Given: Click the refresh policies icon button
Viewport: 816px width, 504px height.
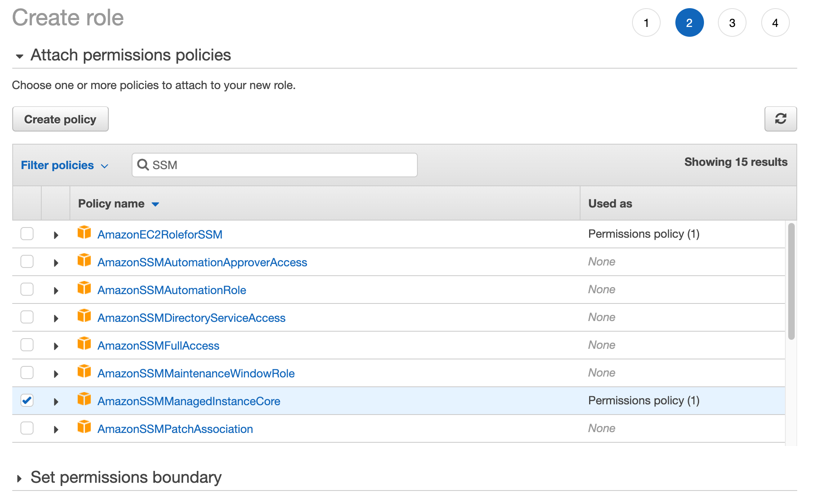Looking at the screenshot, I should [780, 119].
